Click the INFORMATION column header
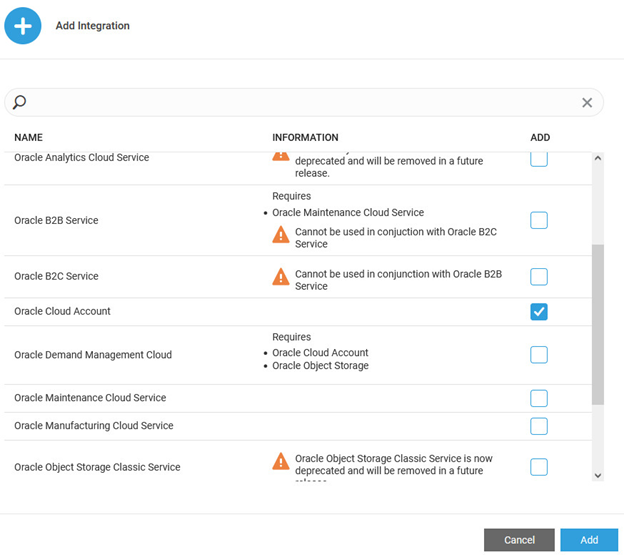Image resolution: width=624 pixels, height=555 pixels. [x=305, y=138]
